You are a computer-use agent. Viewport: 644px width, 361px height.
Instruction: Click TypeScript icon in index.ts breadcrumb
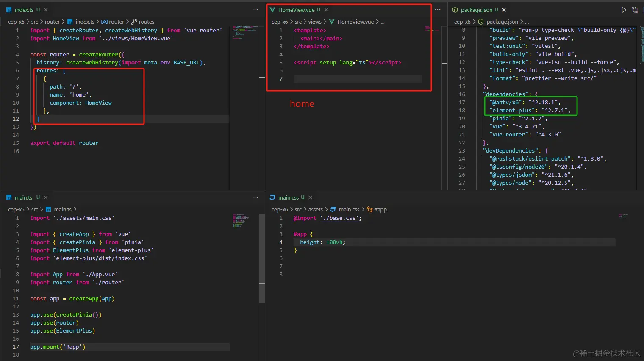coord(70,22)
